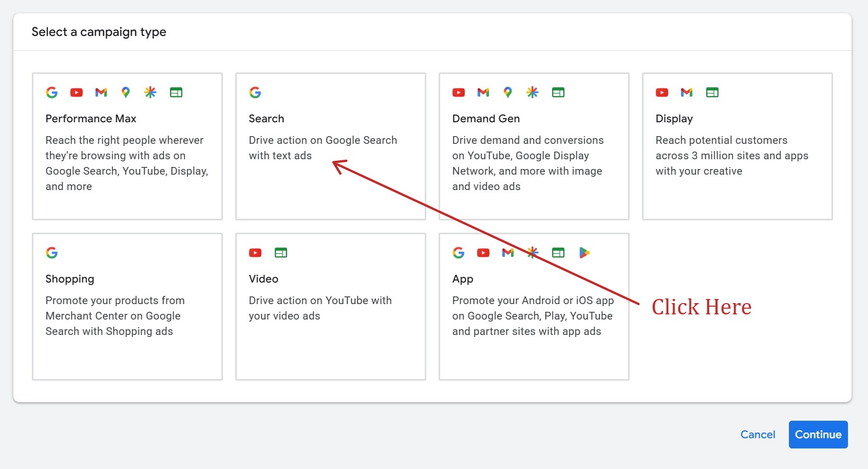Click the Google icon in the Search card
This screenshot has height=469, width=868.
tap(255, 92)
